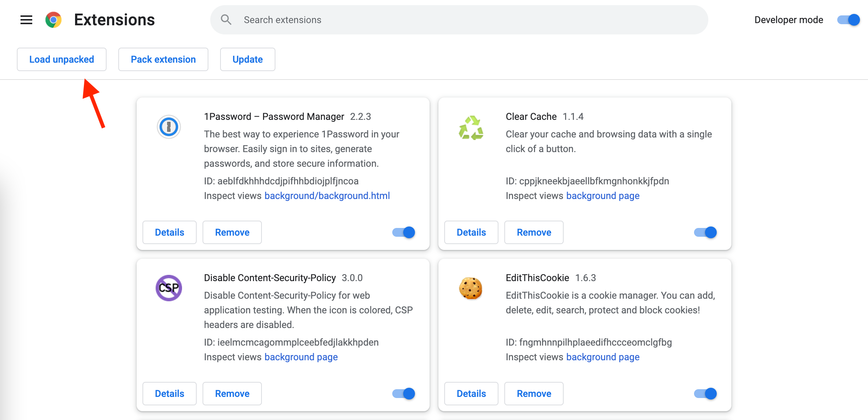Focus the Search extensions field
Viewport: 868px width, 420px height.
458,20
